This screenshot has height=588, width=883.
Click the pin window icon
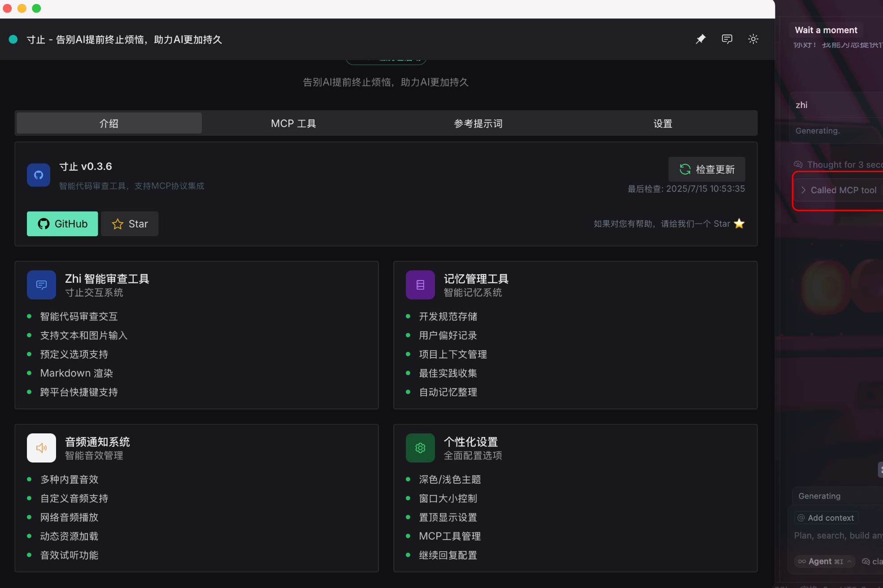tap(700, 39)
